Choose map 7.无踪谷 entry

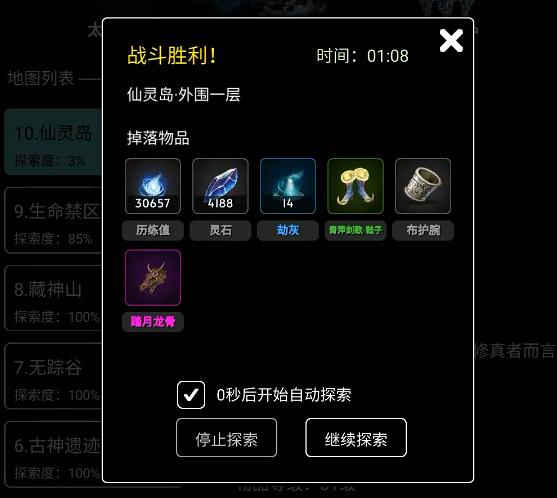point(53,377)
